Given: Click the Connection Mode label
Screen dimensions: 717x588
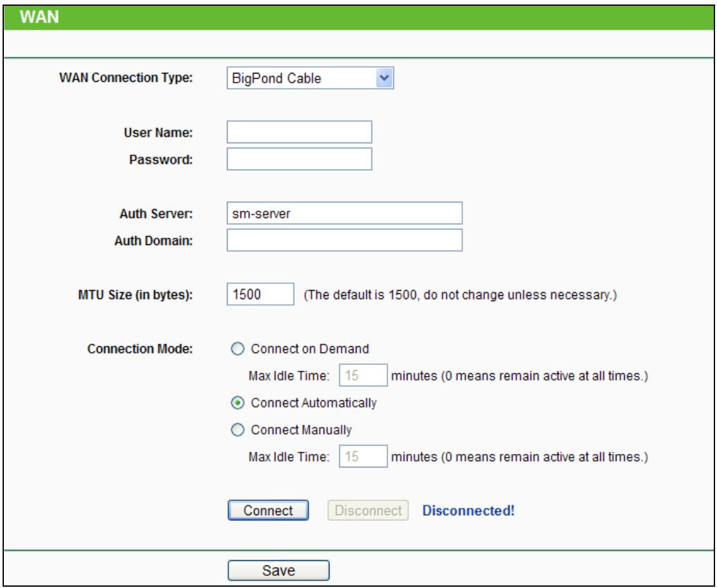Looking at the screenshot, I should (140, 349).
